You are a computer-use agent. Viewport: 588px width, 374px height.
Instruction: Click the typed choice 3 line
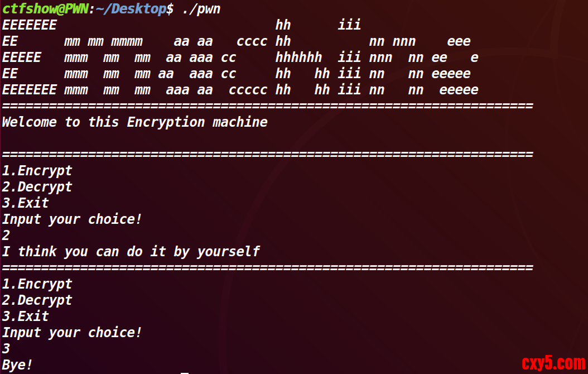pos(6,349)
